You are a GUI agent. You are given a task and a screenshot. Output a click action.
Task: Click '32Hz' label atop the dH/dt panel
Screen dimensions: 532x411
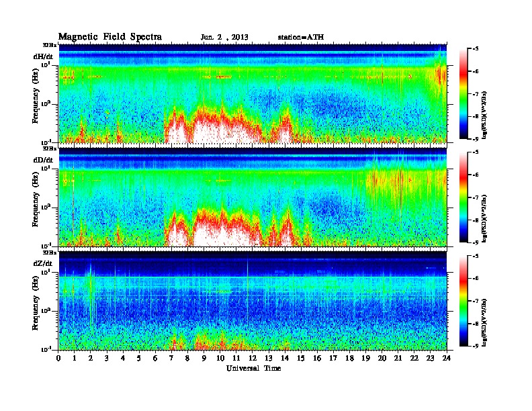click(50, 45)
